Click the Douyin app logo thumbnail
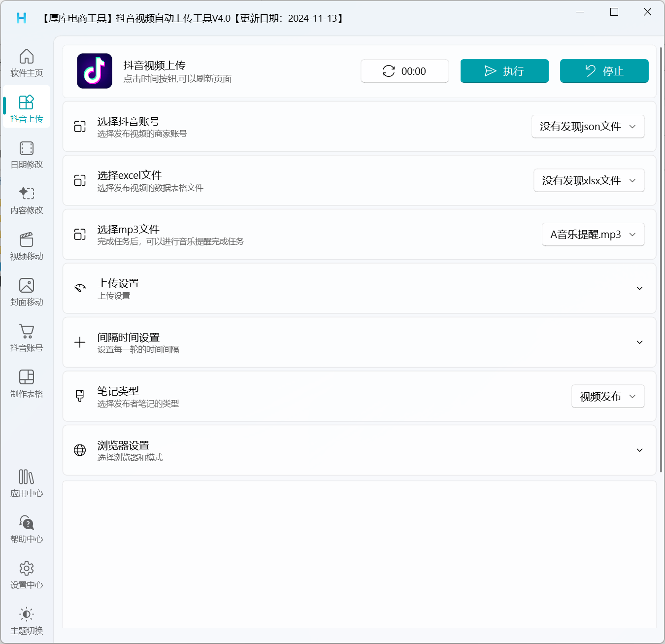This screenshot has width=665, height=644. click(95, 71)
